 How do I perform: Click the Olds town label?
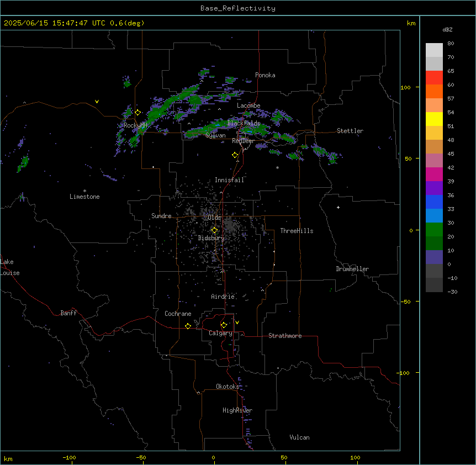(x=214, y=218)
